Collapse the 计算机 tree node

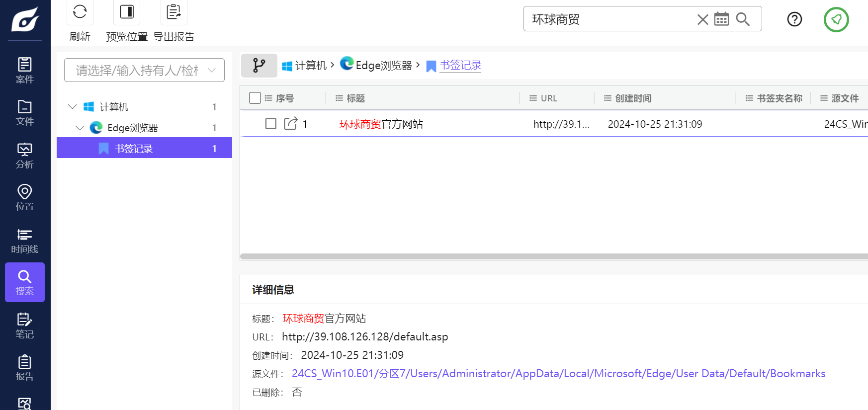[73, 107]
